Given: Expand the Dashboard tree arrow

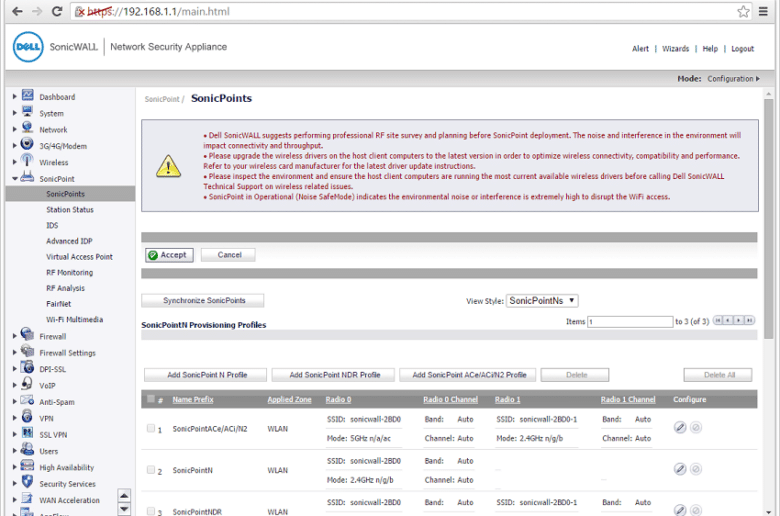Looking at the screenshot, I should [14, 97].
